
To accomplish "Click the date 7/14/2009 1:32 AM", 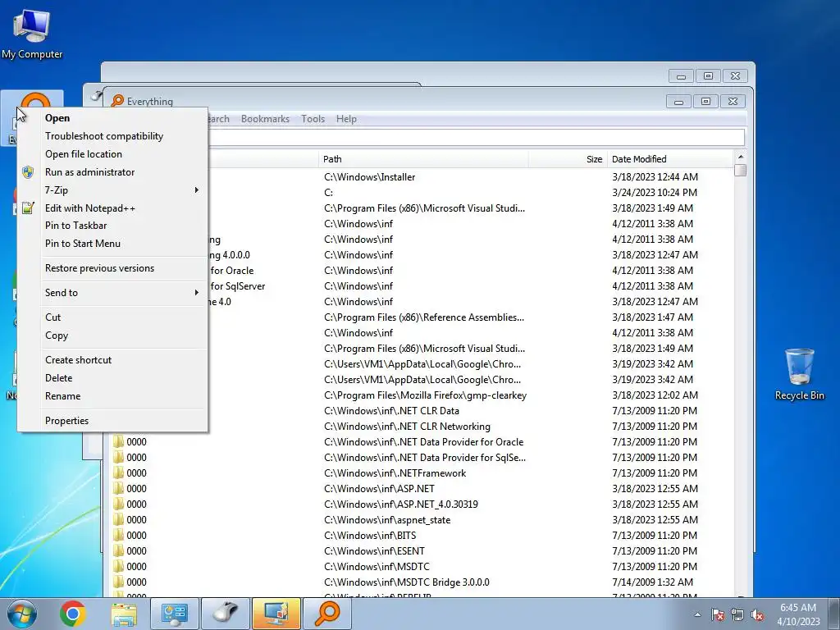I will click(x=652, y=582).
